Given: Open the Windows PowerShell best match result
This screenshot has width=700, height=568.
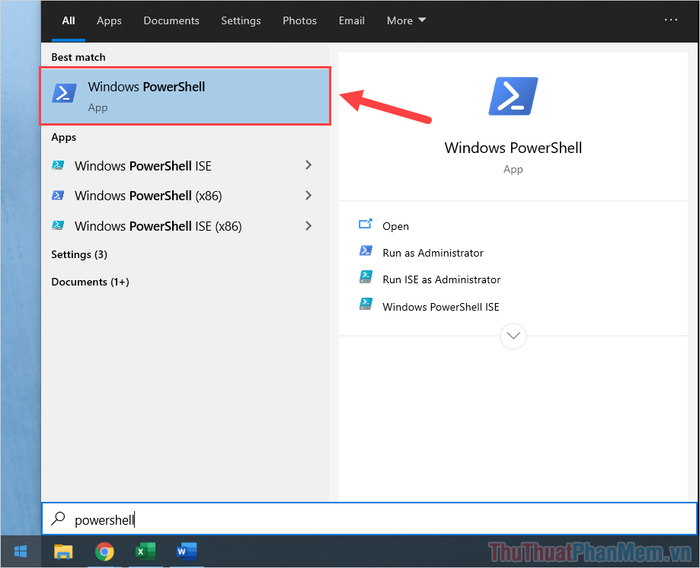Looking at the screenshot, I should 185,96.
